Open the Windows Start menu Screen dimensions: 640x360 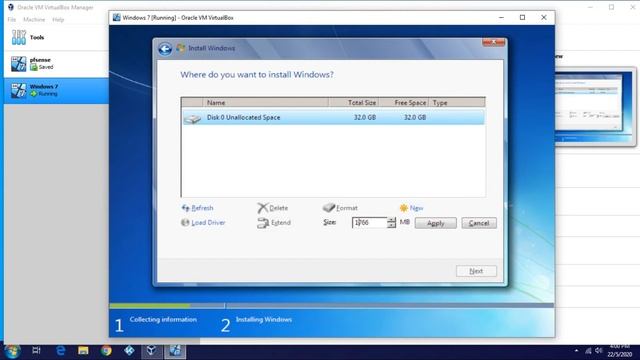pos(12,351)
